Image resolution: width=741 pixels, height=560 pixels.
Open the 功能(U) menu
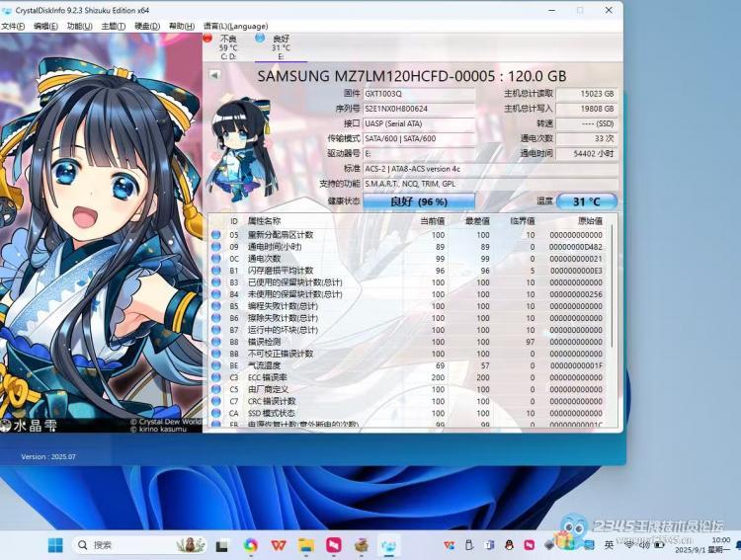click(79, 26)
